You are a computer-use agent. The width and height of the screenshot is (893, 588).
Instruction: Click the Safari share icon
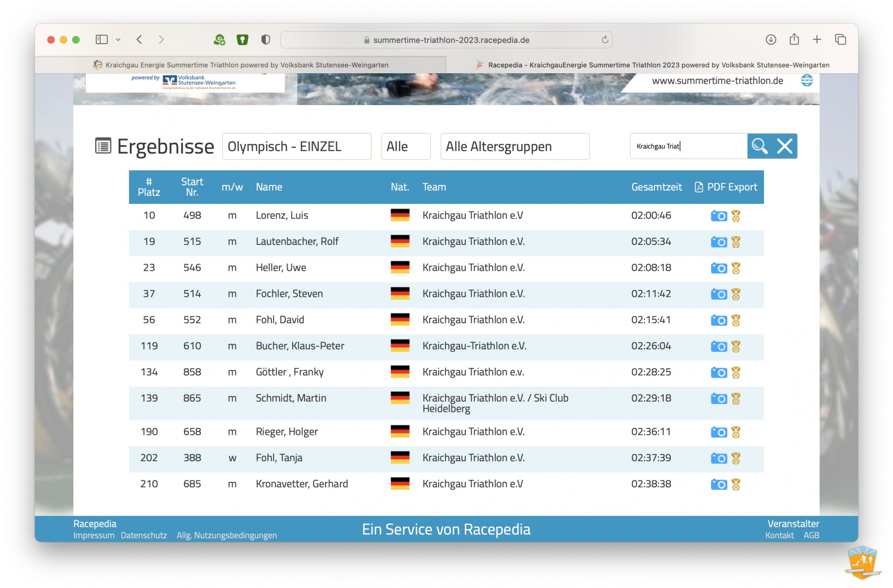click(794, 40)
